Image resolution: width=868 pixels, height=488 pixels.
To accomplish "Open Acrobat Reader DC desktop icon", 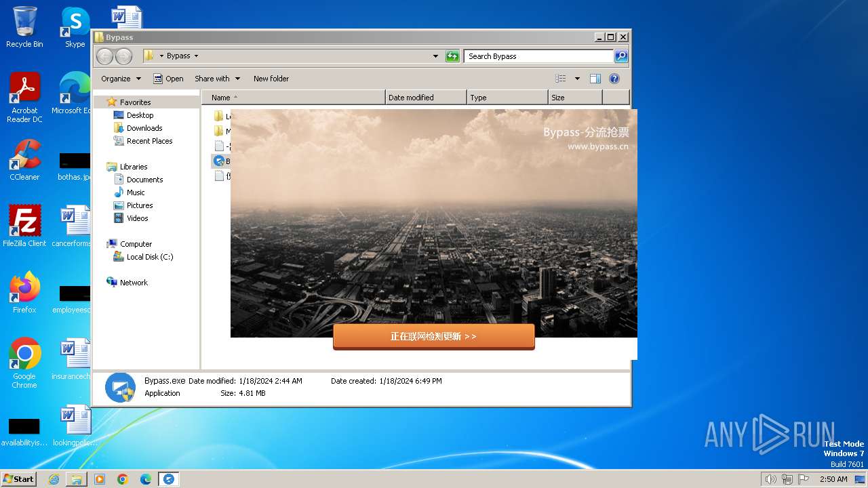I will pos(24,97).
